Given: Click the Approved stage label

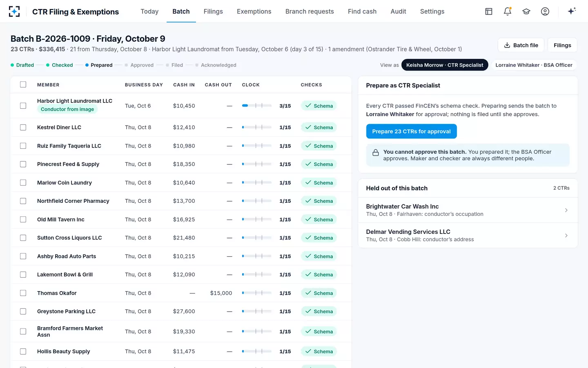Looking at the screenshot, I should (142, 65).
